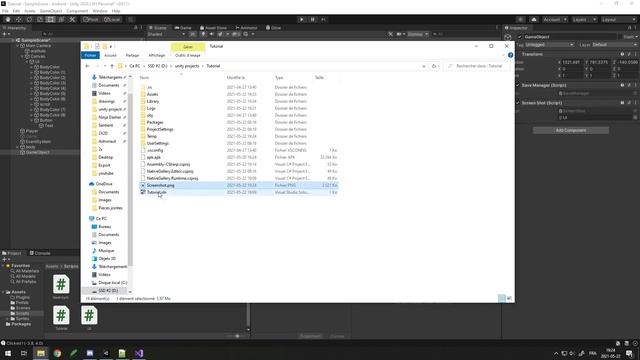Open the Unity Assets menu

[x=30, y=11]
